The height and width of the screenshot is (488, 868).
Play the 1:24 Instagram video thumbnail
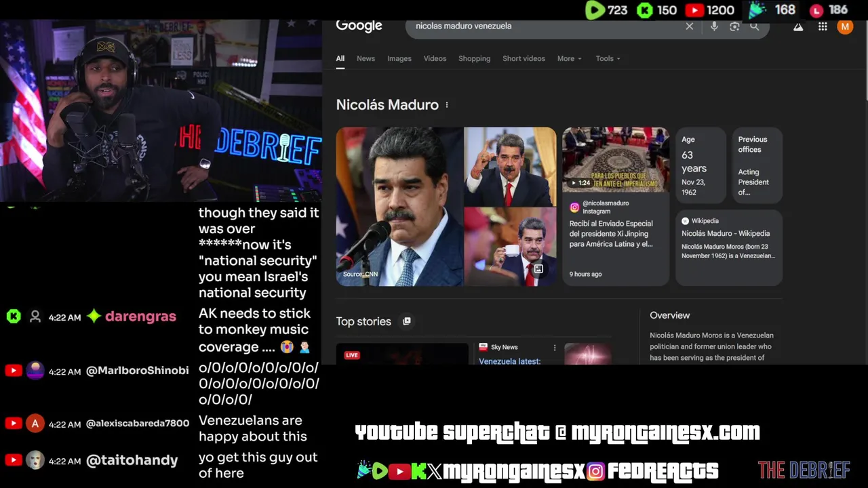[x=616, y=159]
